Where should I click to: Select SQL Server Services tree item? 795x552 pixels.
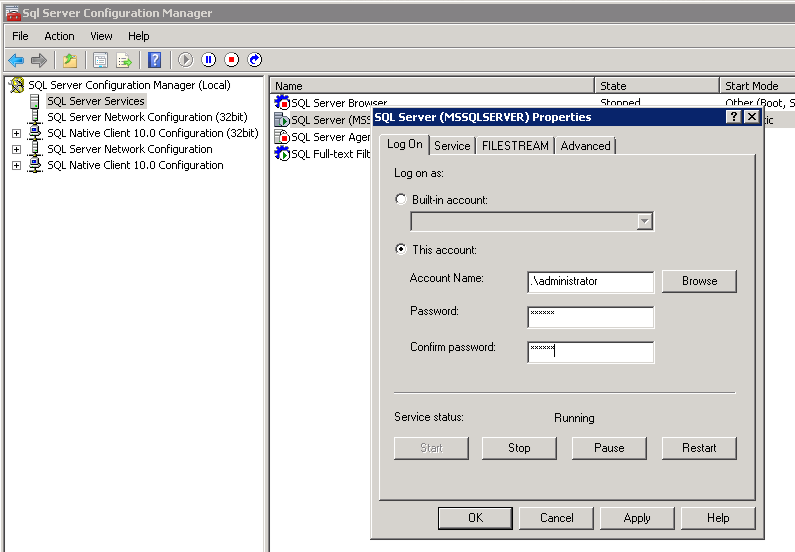[x=96, y=101]
